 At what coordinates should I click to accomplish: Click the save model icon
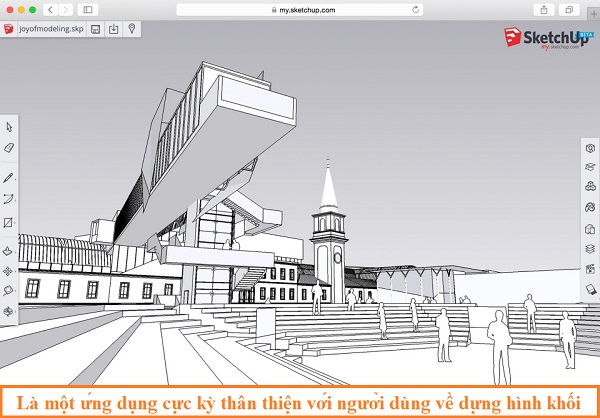(x=95, y=30)
